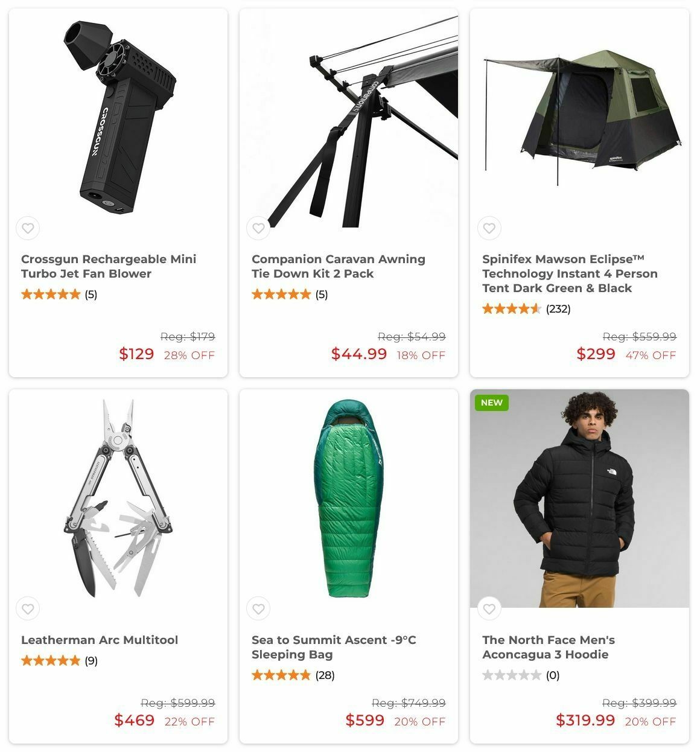Open star rating with 232 reviews
Image resolution: width=700 pixels, height=752 pixels.
[526, 309]
